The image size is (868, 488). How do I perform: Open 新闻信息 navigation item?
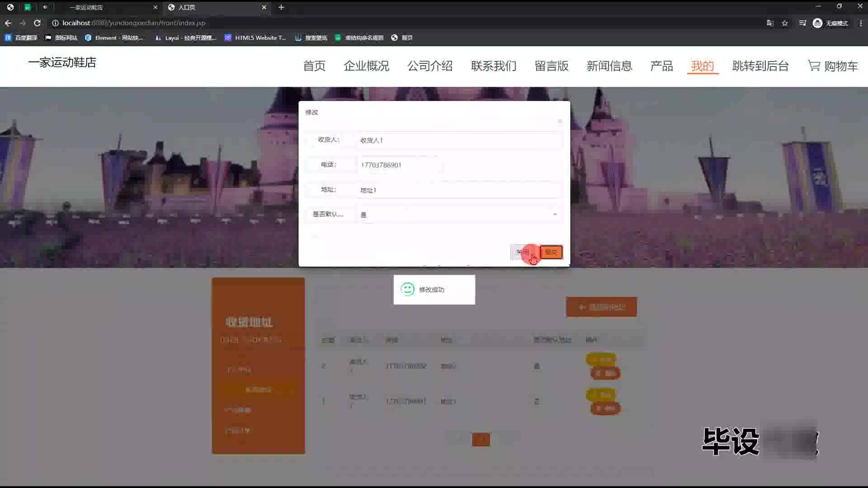[x=609, y=66]
